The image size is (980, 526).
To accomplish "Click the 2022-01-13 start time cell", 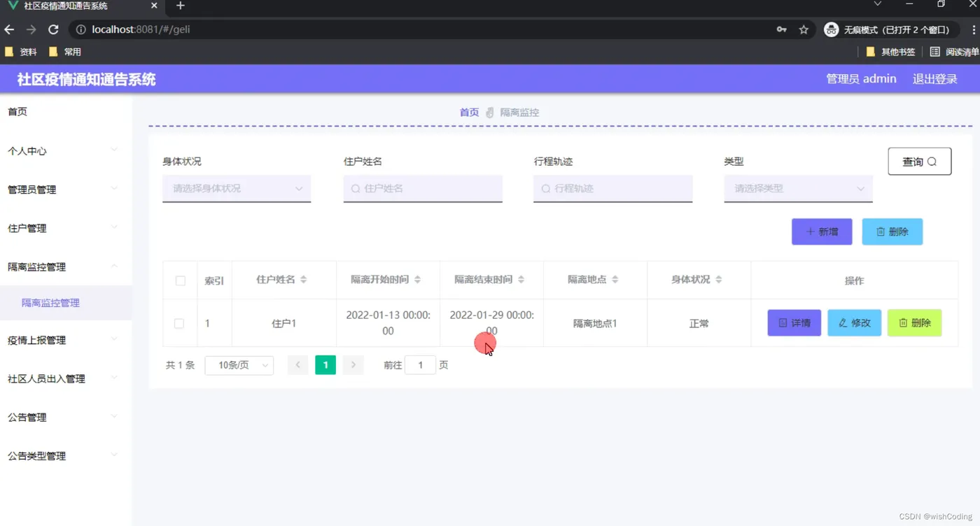I will (388, 323).
